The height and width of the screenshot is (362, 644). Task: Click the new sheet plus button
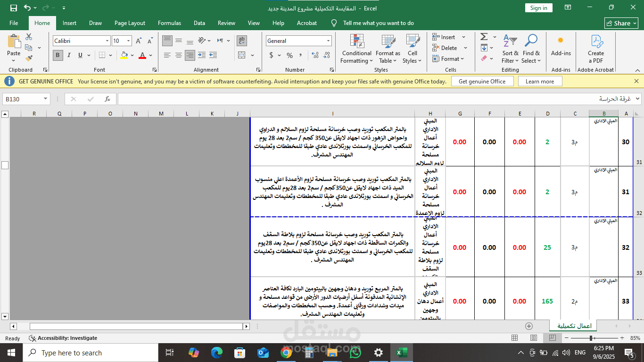529,326
